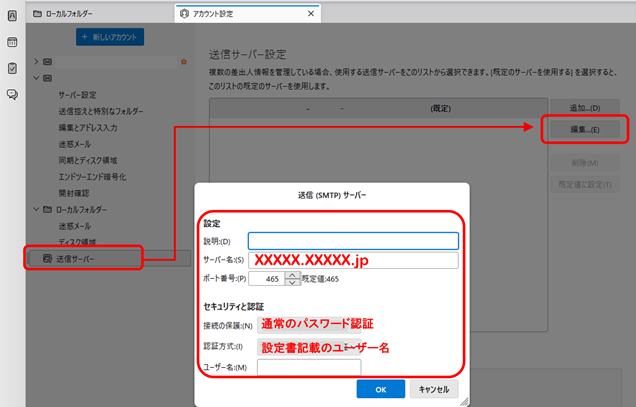This screenshot has width=636, height=407.
Task: Click the 説明 description input field
Action: click(353, 240)
